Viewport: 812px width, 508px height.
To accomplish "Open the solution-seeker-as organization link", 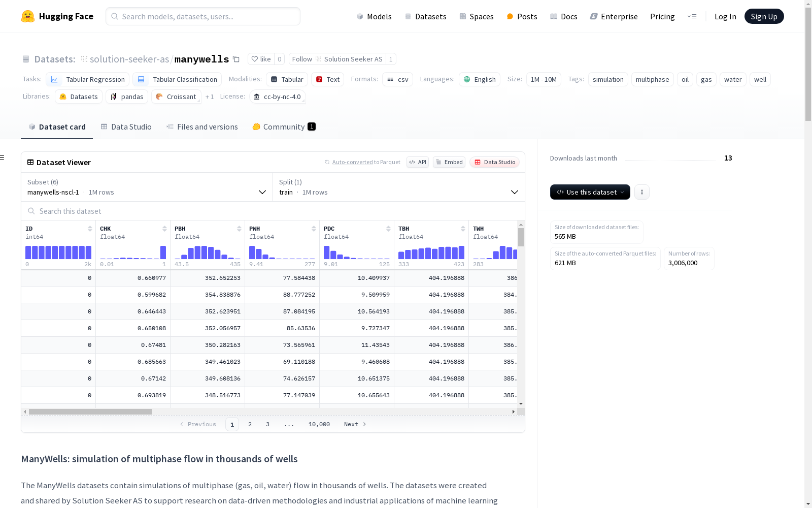I will point(129,59).
